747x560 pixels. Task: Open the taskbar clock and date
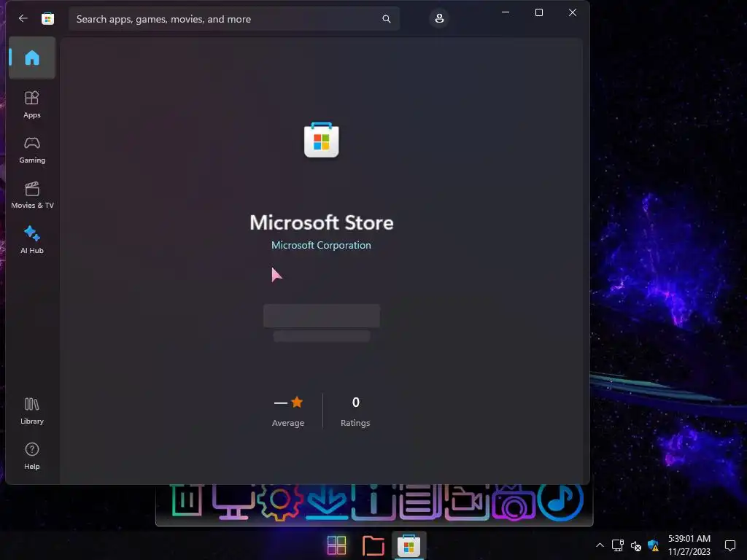pos(689,545)
